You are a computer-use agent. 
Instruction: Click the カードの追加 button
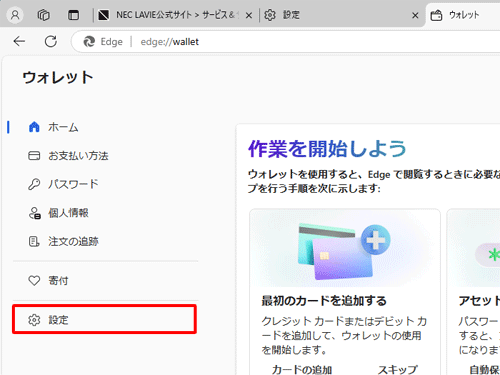point(302,369)
